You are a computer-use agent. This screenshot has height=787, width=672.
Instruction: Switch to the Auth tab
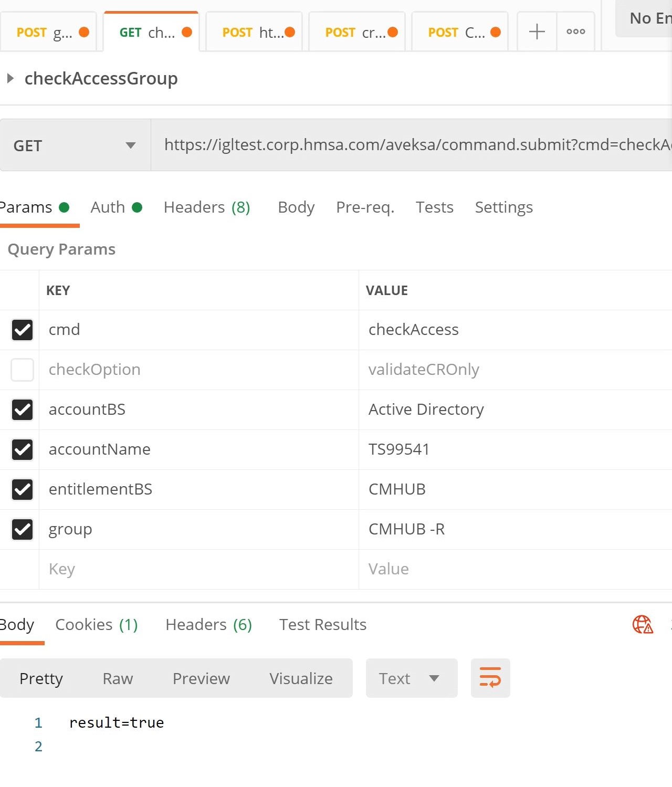click(x=107, y=207)
